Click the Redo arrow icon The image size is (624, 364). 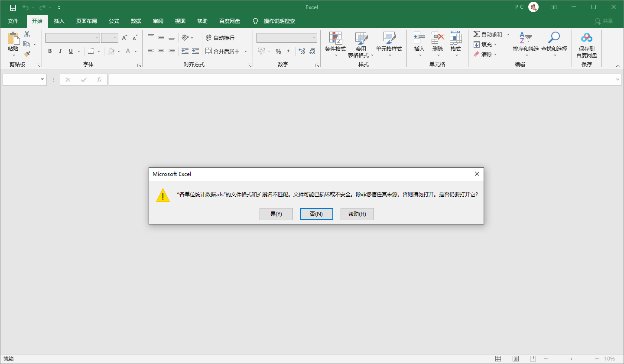42,7
